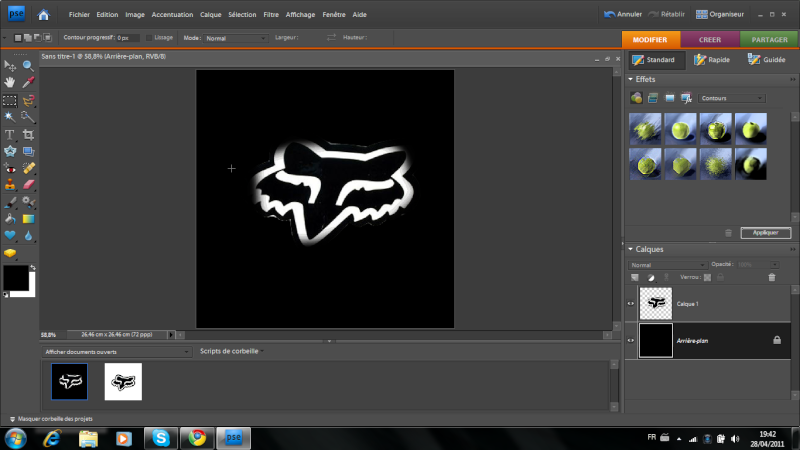Click swap width and height arrows
Screen dimensions: 800x450
(331, 37)
